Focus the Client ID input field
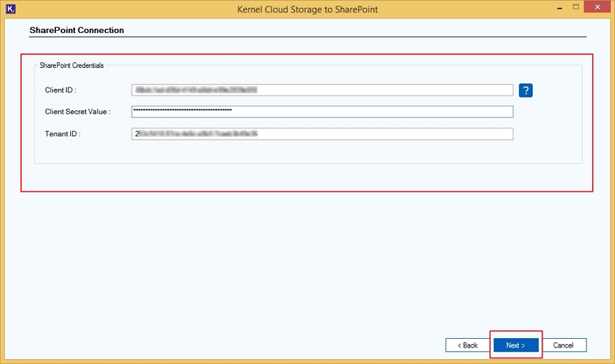Image resolution: width=615 pixels, height=364 pixels. tap(322, 90)
